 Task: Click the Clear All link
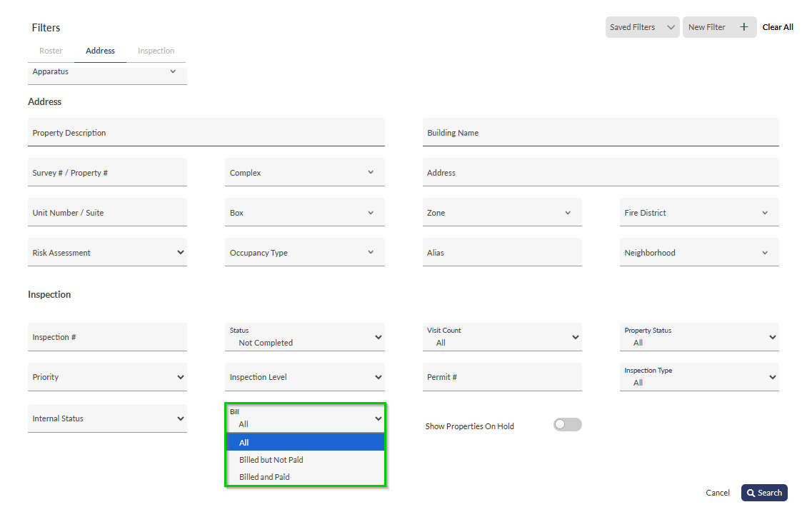778,27
